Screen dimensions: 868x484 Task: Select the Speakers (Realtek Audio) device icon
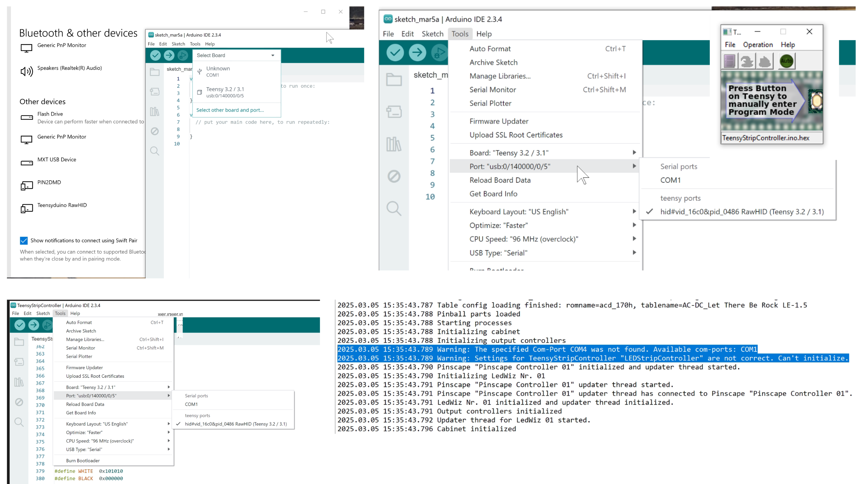(27, 71)
